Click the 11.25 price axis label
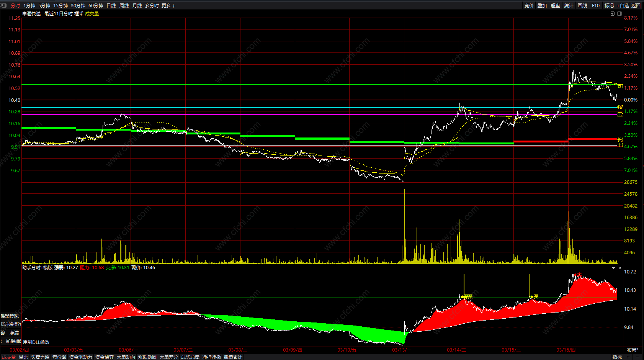This screenshot has height=360, width=644. [15, 18]
